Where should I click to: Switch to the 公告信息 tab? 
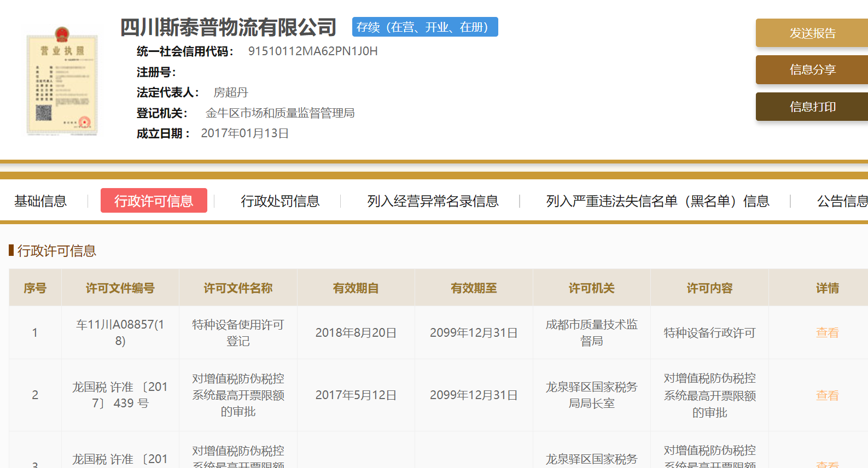pos(842,201)
